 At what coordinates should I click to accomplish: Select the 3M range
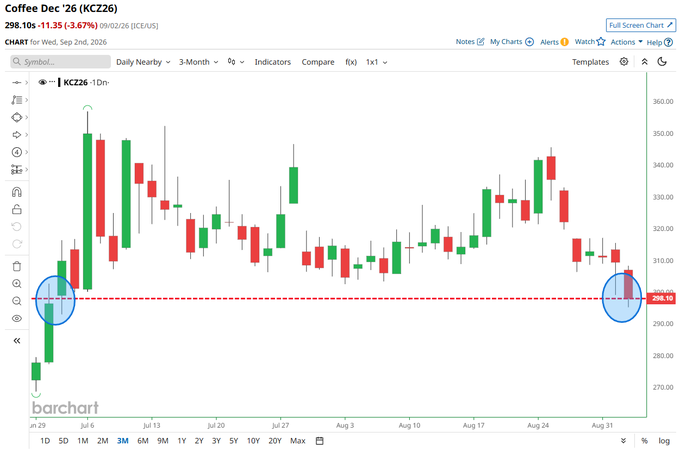[123, 441]
